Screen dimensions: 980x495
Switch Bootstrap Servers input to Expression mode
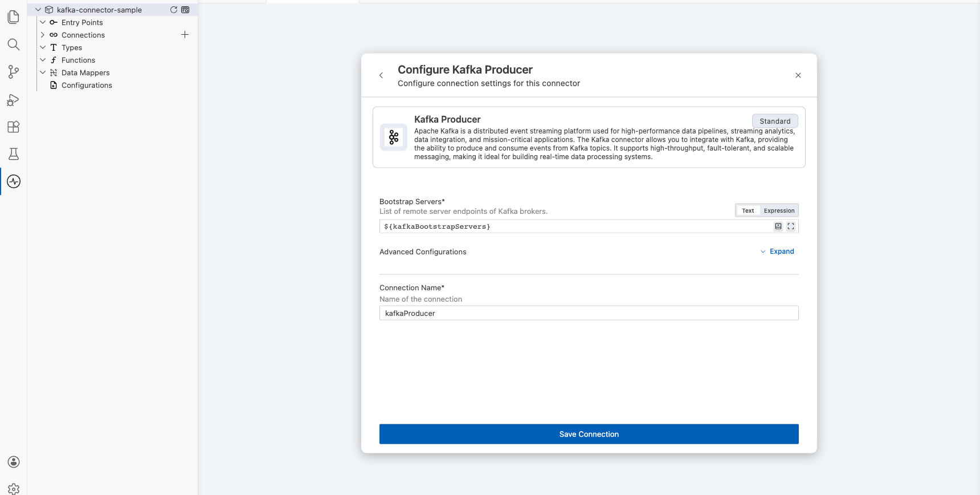[779, 210]
